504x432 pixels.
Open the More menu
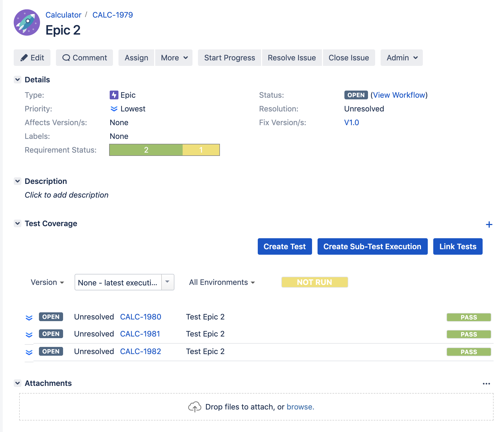click(x=174, y=58)
